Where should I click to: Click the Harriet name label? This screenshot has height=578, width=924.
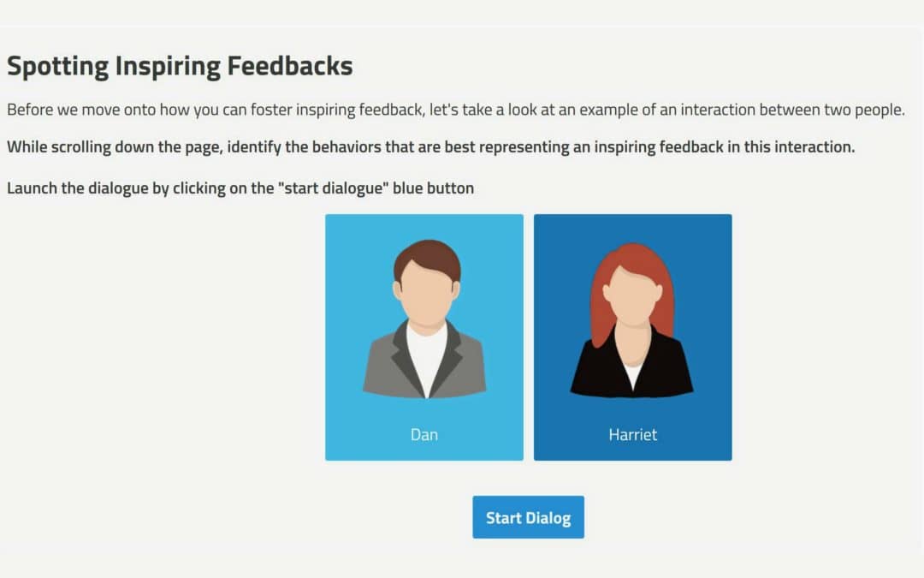tap(633, 435)
